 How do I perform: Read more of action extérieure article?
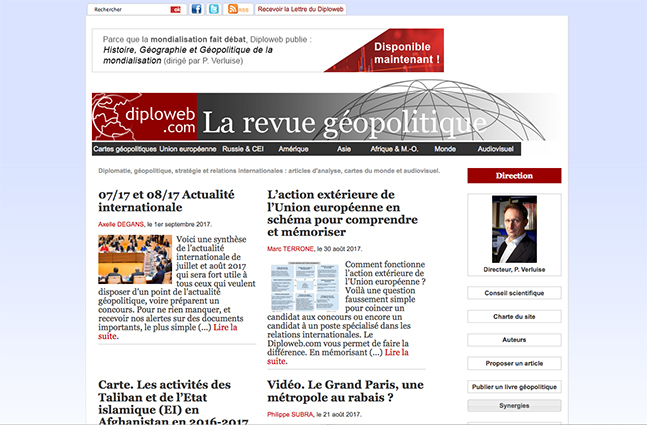tap(397, 352)
